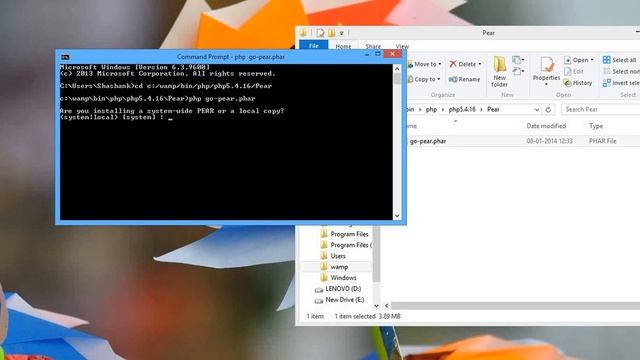Viewport: 640px width, 360px height.
Task: Click the Select none icon
Action: pyautogui.click(x=607, y=71)
